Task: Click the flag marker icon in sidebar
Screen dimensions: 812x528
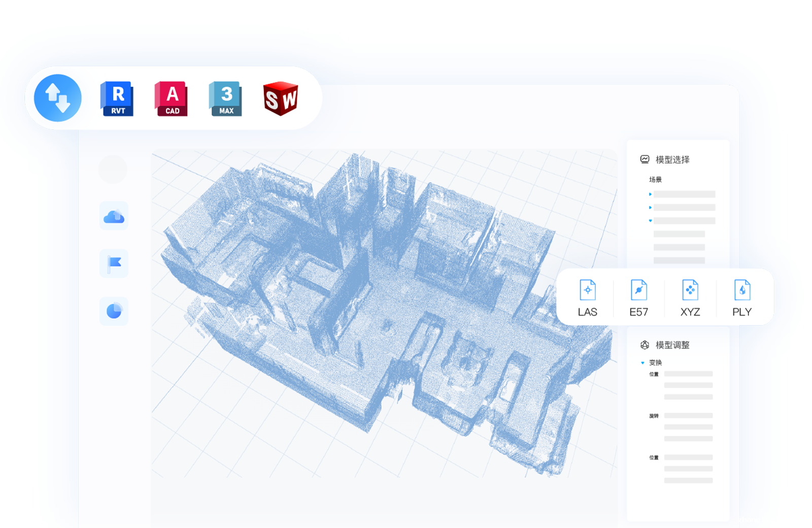Action: [114, 263]
